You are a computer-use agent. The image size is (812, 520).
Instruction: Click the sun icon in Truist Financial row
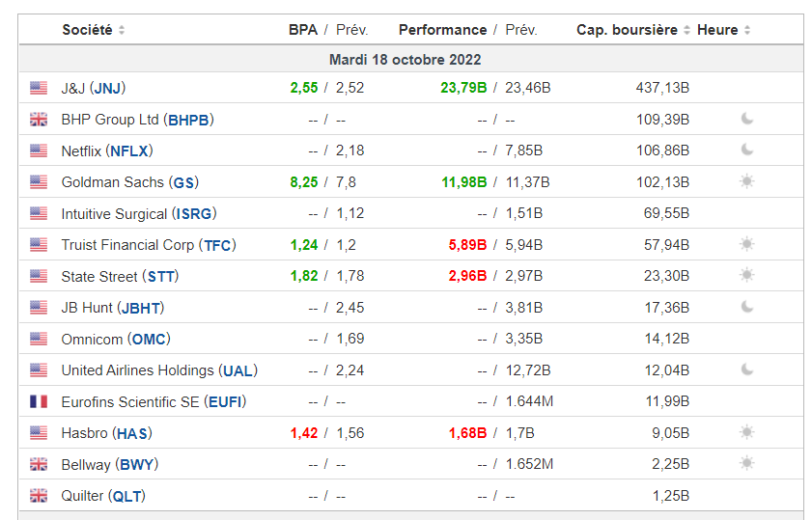click(x=746, y=244)
